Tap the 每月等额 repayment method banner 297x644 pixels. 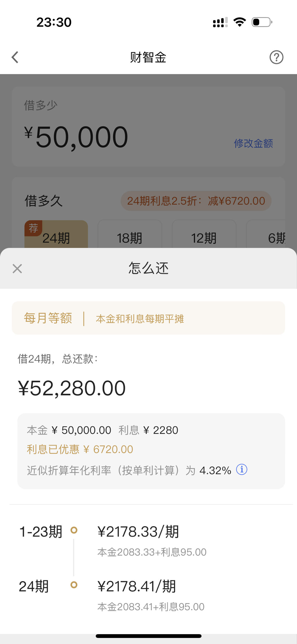point(148,318)
